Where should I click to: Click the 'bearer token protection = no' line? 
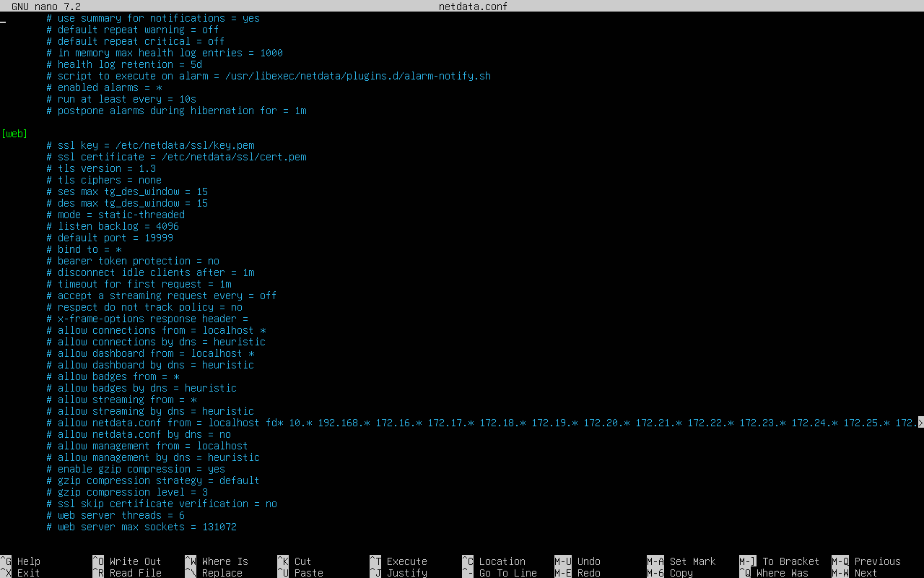(x=133, y=261)
